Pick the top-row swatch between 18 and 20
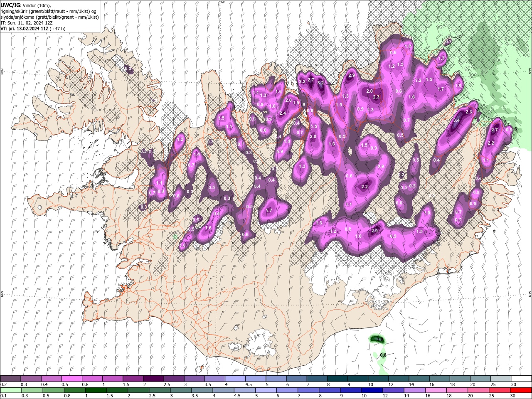Viewport: 532px width, 399px height. pos(460,379)
